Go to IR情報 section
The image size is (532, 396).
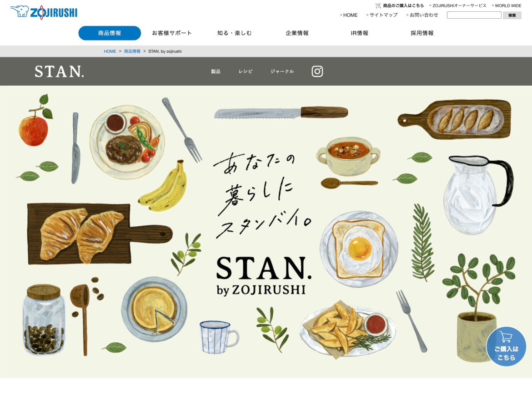tap(359, 33)
